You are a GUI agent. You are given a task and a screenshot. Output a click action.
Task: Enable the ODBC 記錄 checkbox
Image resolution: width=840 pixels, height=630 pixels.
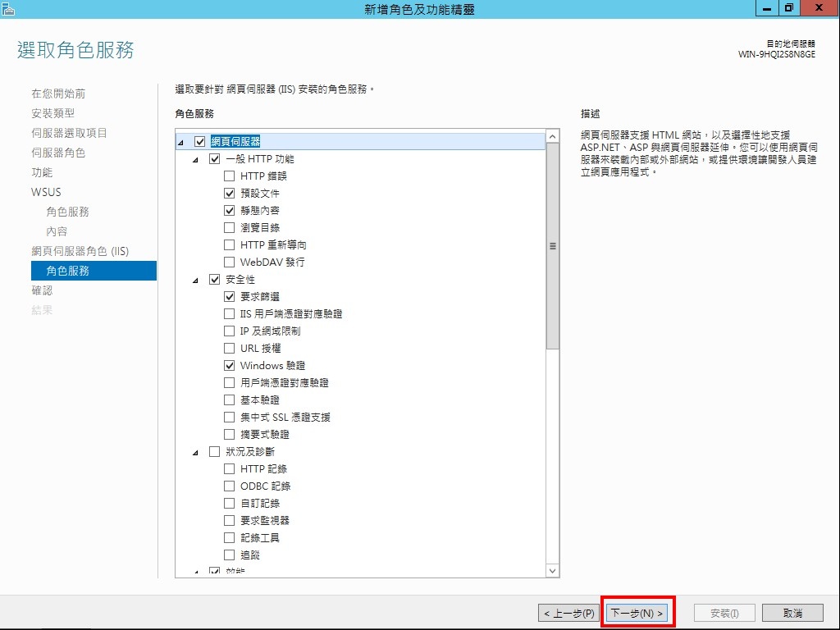click(229, 486)
